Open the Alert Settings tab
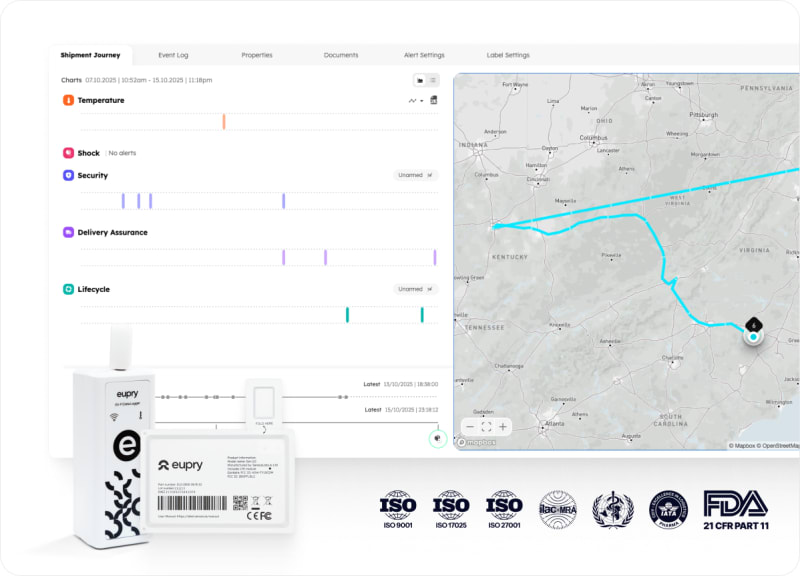800x576 pixels. pyautogui.click(x=424, y=55)
